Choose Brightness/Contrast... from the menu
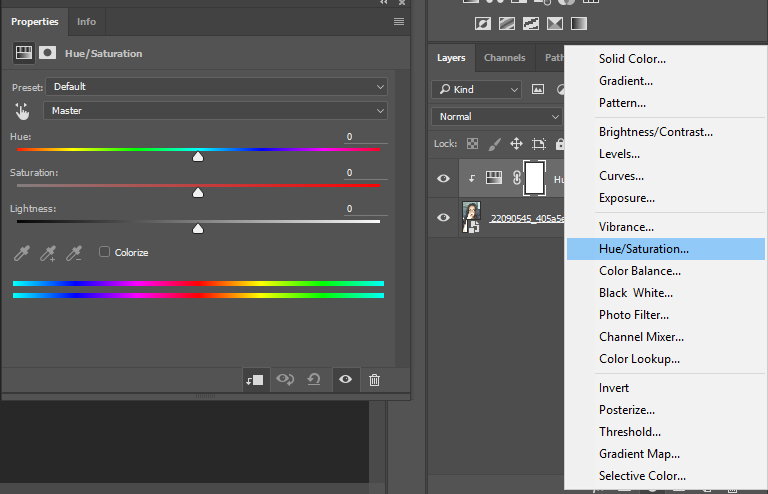Viewport: 768px width, 494px height. coord(666,132)
